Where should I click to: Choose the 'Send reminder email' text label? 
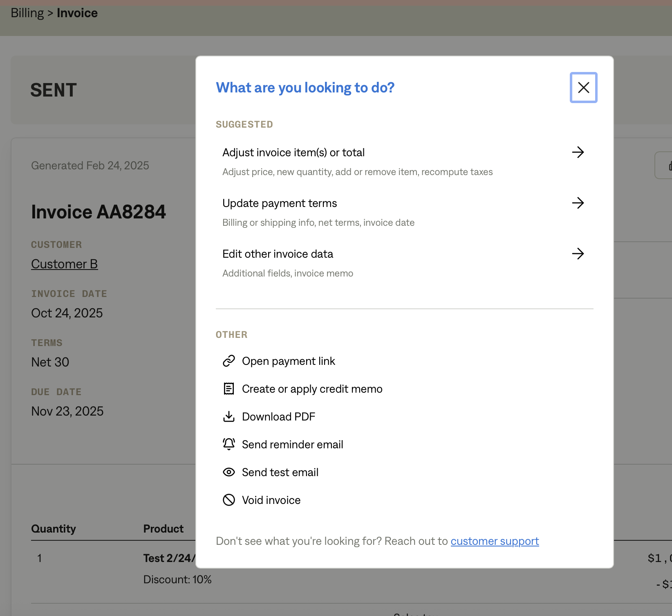pos(292,445)
